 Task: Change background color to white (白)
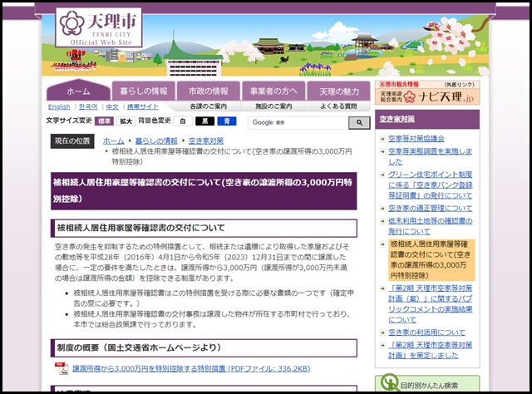(x=183, y=121)
